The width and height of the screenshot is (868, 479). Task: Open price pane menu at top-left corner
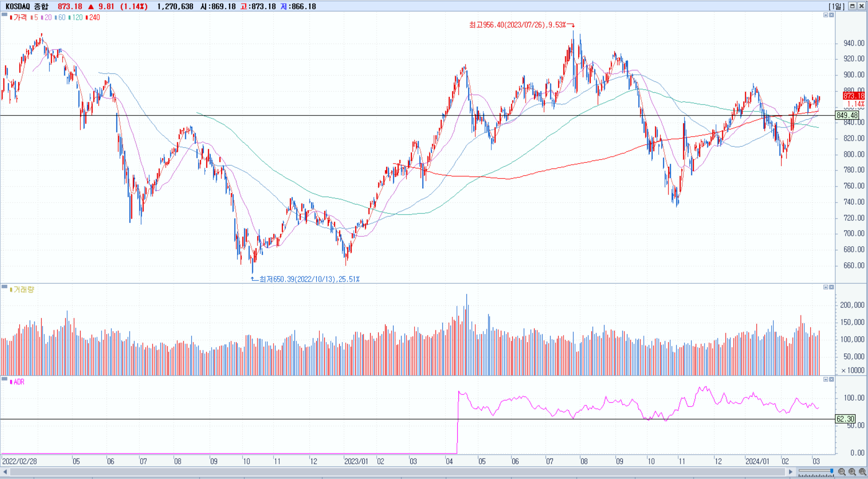pos(4,15)
